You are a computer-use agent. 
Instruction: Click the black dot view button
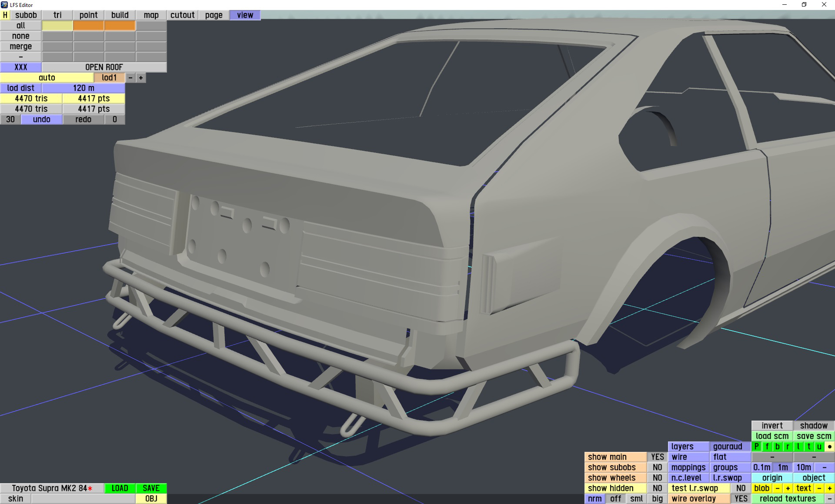(x=829, y=446)
